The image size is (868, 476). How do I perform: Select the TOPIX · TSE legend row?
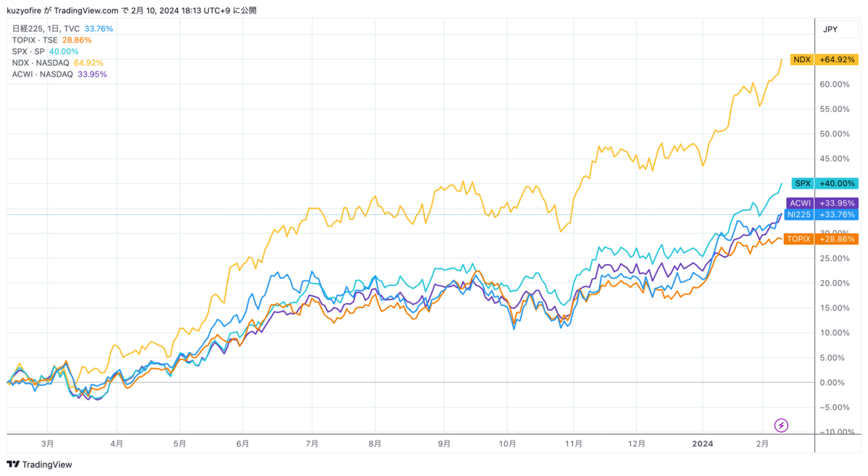click(51, 41)
